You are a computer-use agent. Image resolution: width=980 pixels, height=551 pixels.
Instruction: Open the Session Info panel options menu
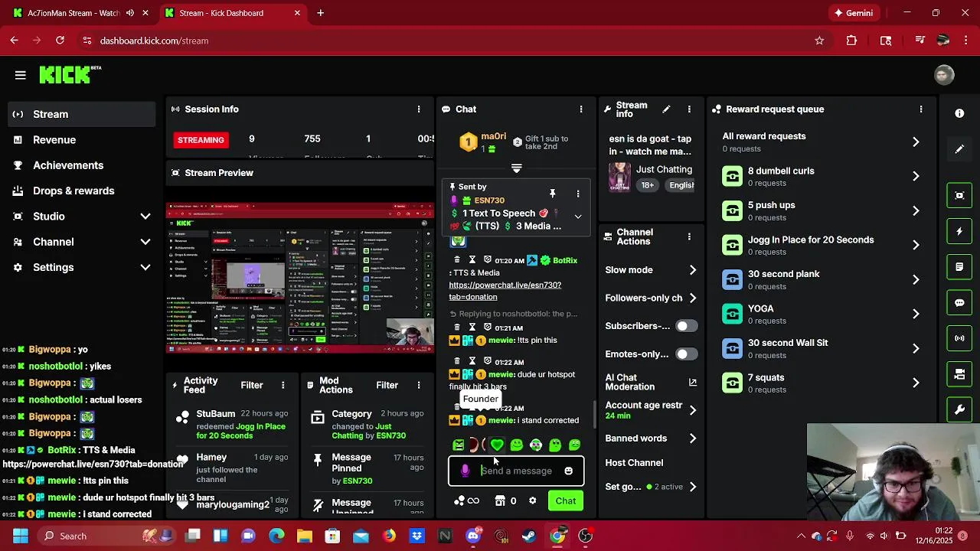(x=419, y=109)
